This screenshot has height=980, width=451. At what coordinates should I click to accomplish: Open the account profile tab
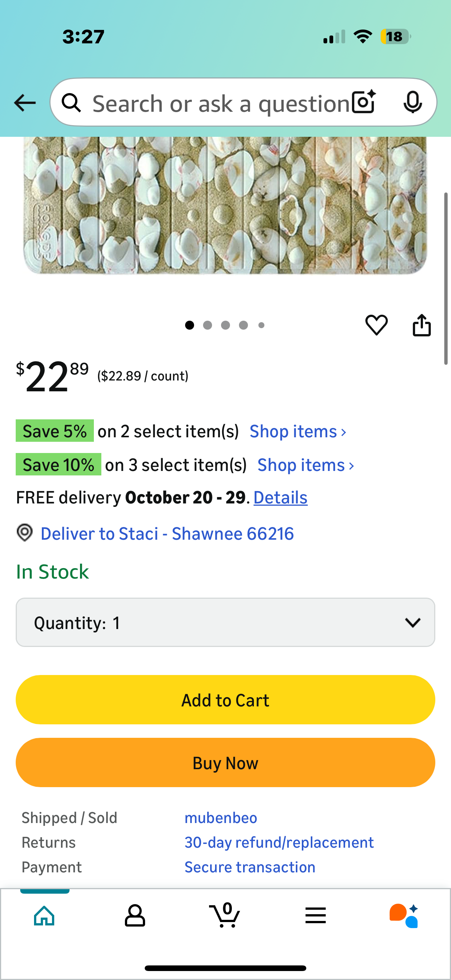tap(135, 915)
